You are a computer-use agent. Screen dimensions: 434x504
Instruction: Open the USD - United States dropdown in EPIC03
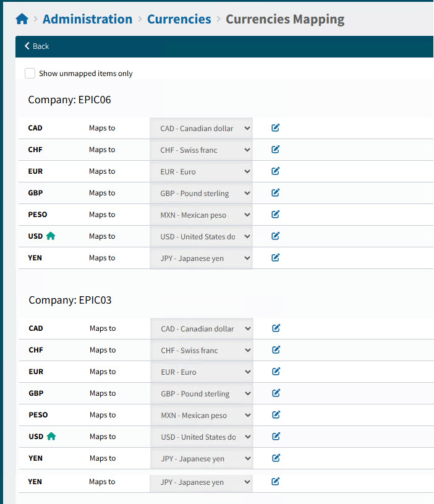pos(202,437)
